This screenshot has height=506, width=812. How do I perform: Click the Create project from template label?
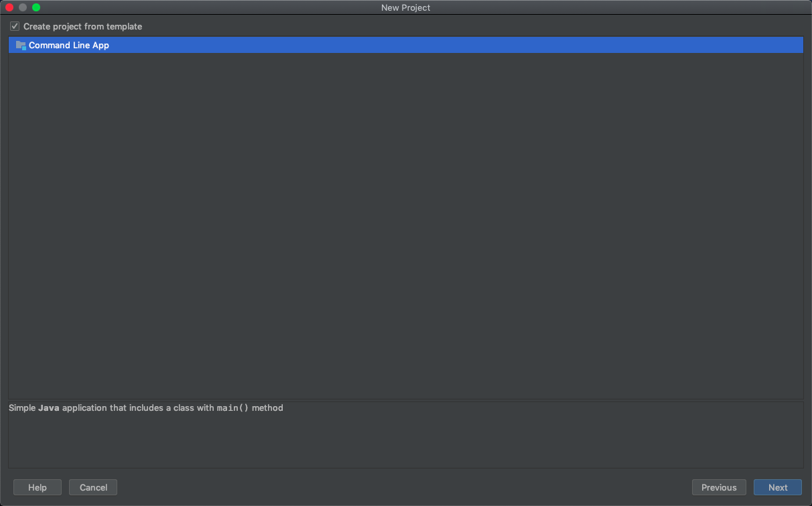coord(82,26)
